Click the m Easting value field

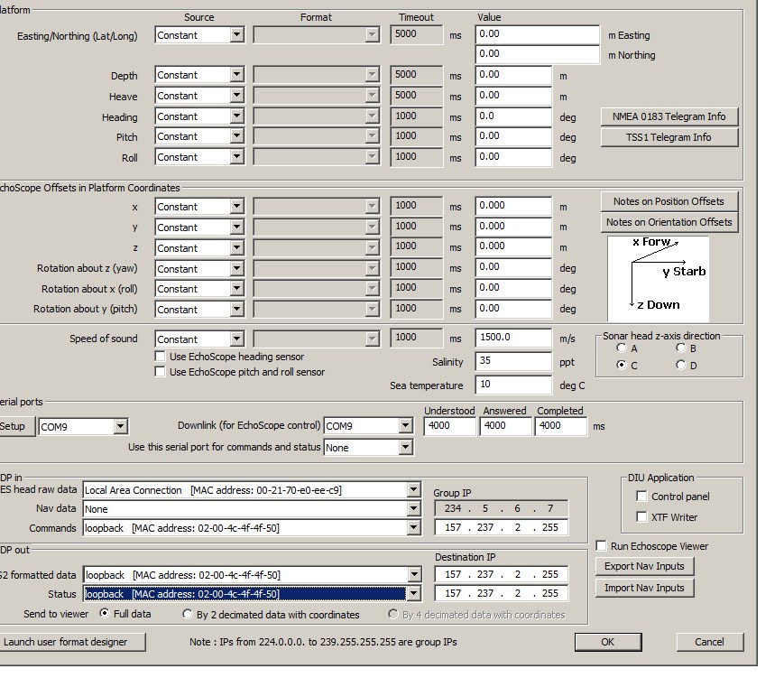(x=538, y=34)
